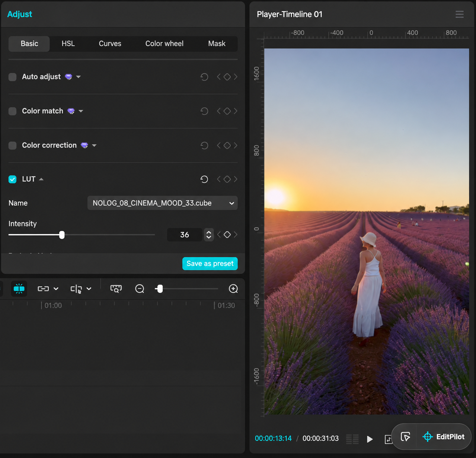Play the timeline preview
The image size is (476, 458).
(370, 439)
